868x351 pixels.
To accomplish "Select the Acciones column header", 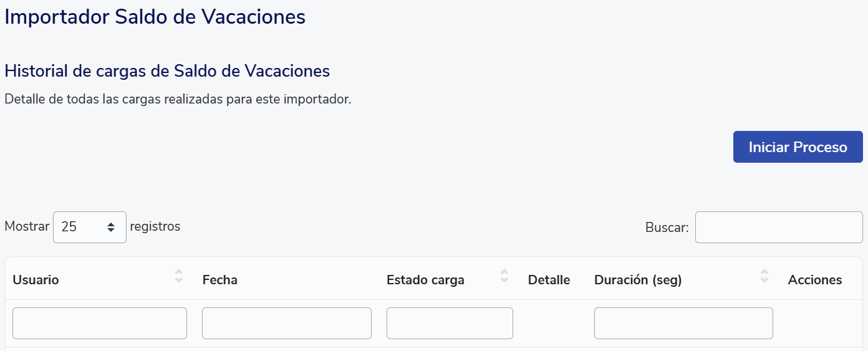I will (x=815, y=280).
